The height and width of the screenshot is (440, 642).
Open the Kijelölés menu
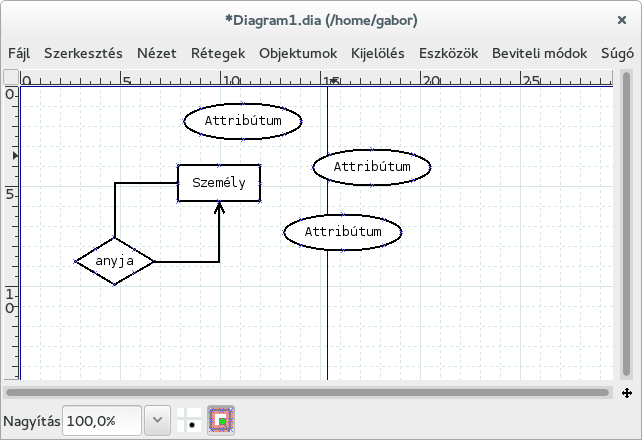(x=378, y=53)
